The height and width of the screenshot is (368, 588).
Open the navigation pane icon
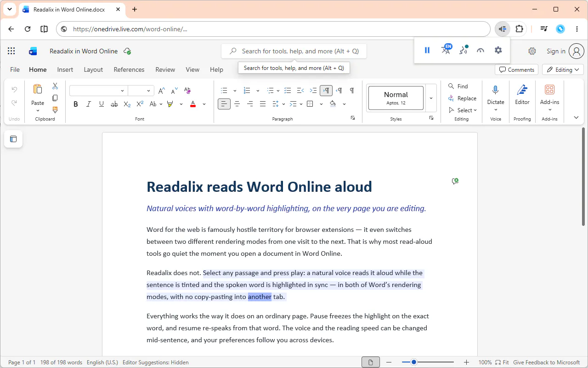tap(13, 139)
